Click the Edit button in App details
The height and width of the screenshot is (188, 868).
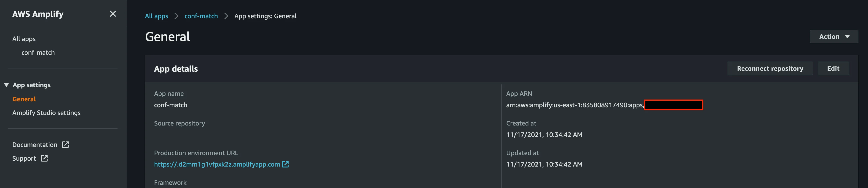pos(833,69)
